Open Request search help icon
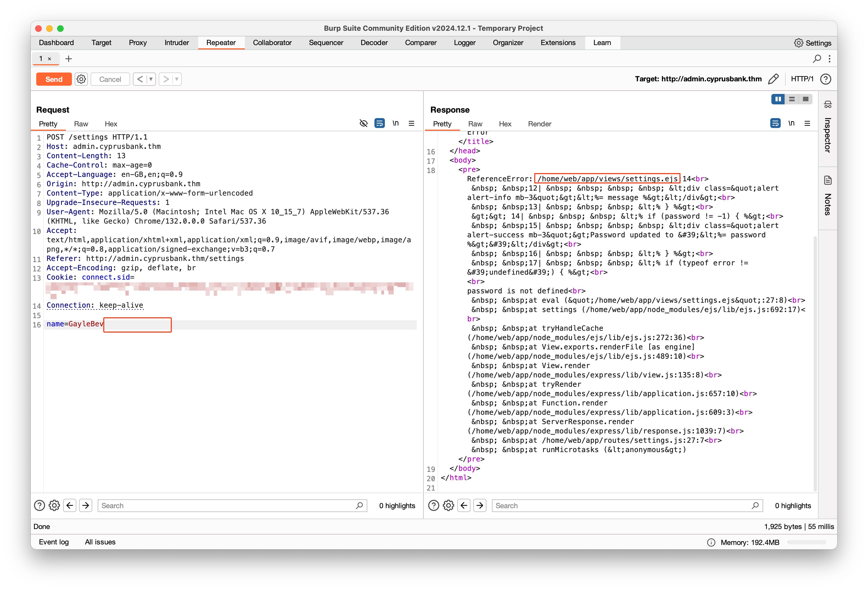Viewport: 868px width, 590px height. (39, 506)
